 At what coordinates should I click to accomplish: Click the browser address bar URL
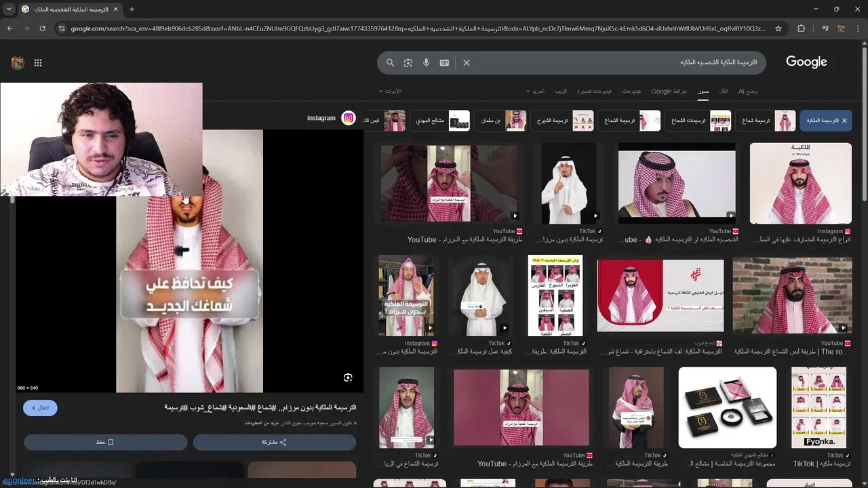(417, 28)
